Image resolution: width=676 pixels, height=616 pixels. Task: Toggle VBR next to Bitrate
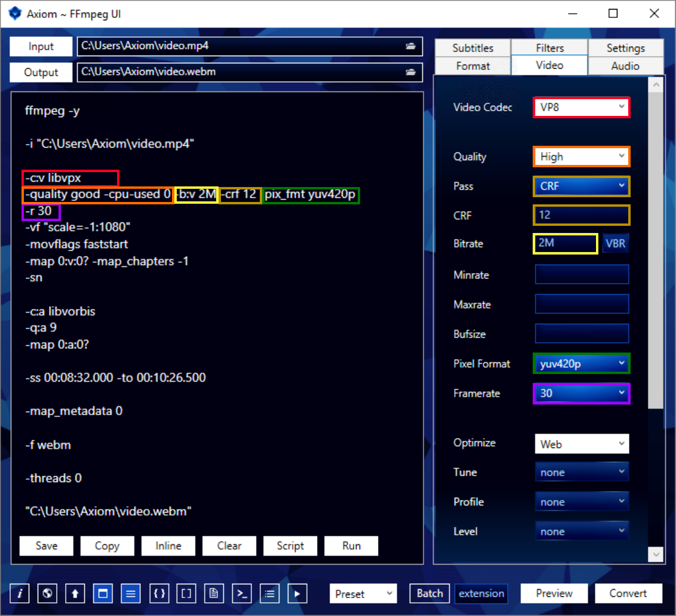pos(615,243)
